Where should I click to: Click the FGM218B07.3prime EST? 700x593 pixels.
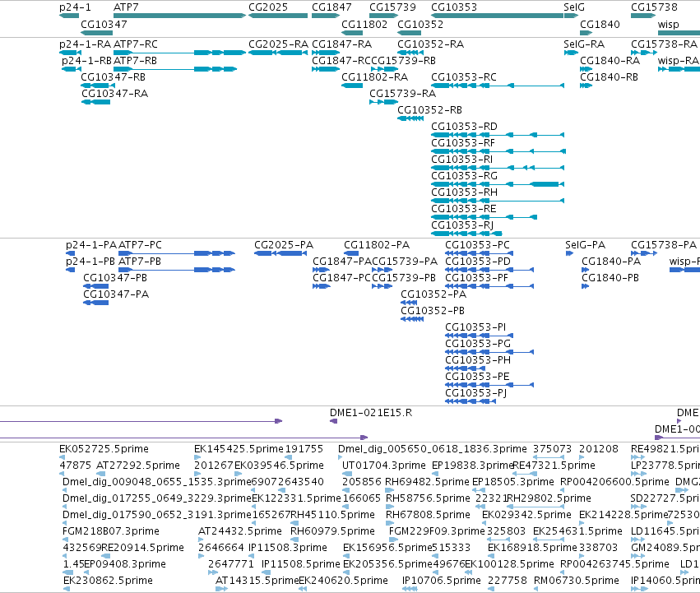65,540
